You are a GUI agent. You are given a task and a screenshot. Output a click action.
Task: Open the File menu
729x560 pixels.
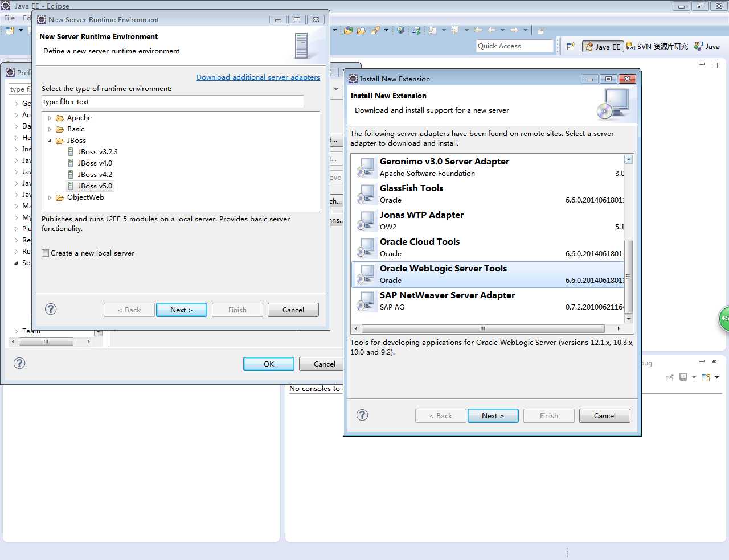[10, 18]
